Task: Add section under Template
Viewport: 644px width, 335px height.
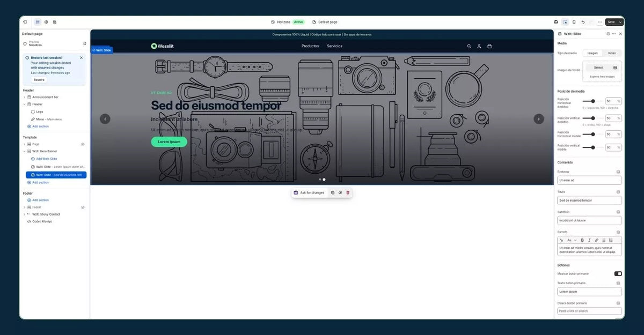Action: pyautogui.click(x=38, y=182)
